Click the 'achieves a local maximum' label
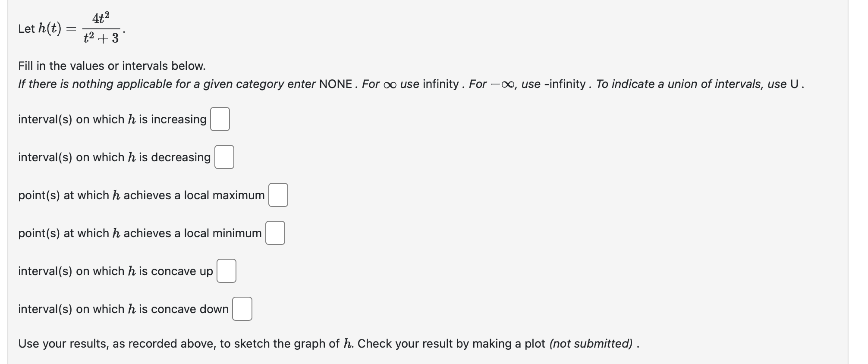This screenshot has height=364, width=868. (x=194, y=195)
